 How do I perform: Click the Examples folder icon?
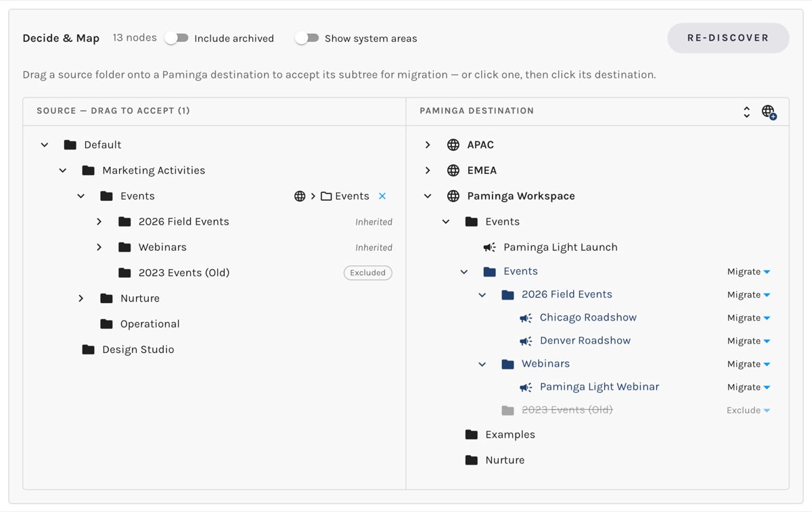pyautogui.click(x=472, y=434)
